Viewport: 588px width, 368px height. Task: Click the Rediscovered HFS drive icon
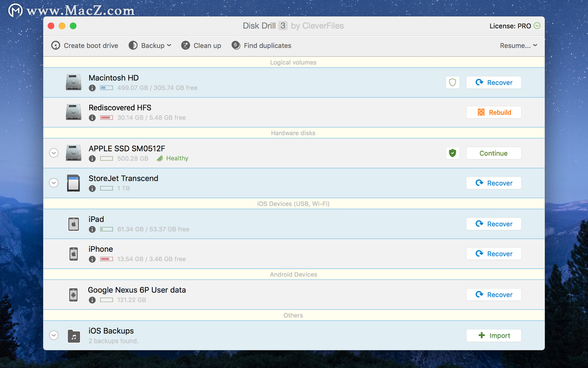(73, 112)
